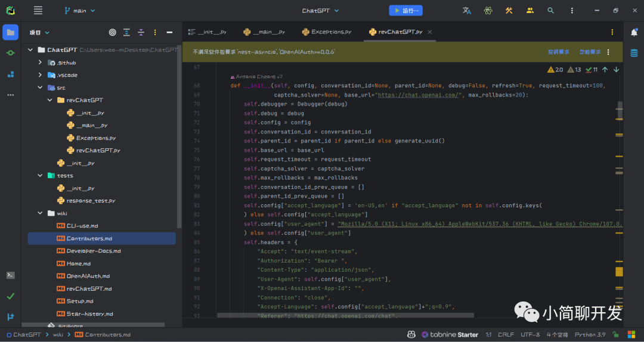This screenshot has height=342, width=644.
Task: Open the Git tool window icon
Action: point(11,316)
